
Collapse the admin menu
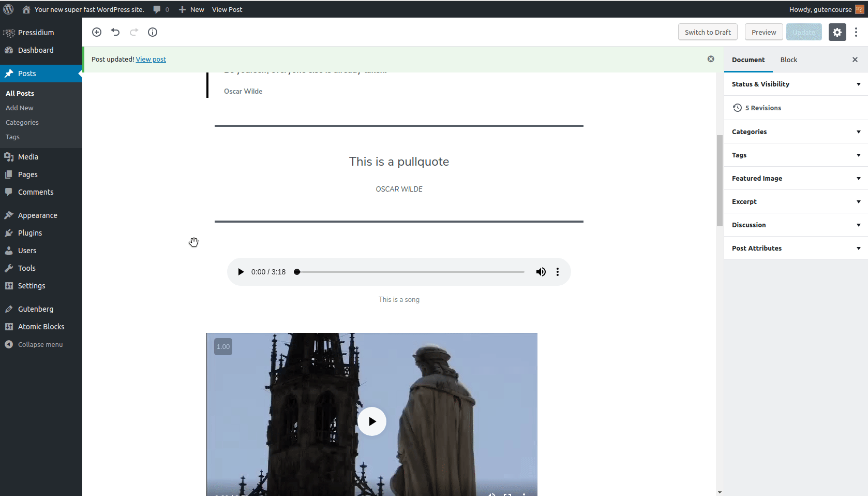pos(41,344)
